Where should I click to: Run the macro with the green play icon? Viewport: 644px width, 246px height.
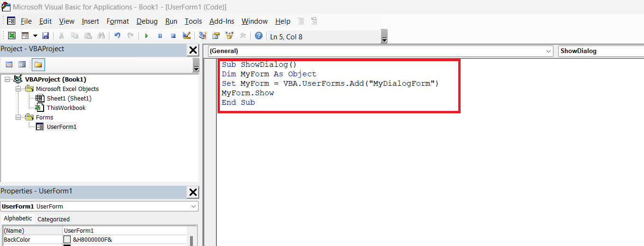point(146,36)
